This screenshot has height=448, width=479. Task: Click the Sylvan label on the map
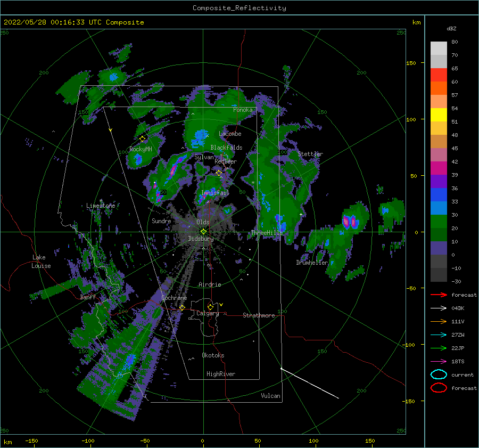coord(204,158)
